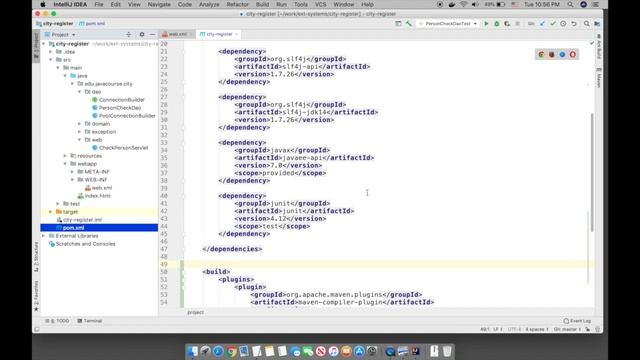Collapse the dao package
The width and height of the screenshot is (640, 360).
(x=80, y=92)
